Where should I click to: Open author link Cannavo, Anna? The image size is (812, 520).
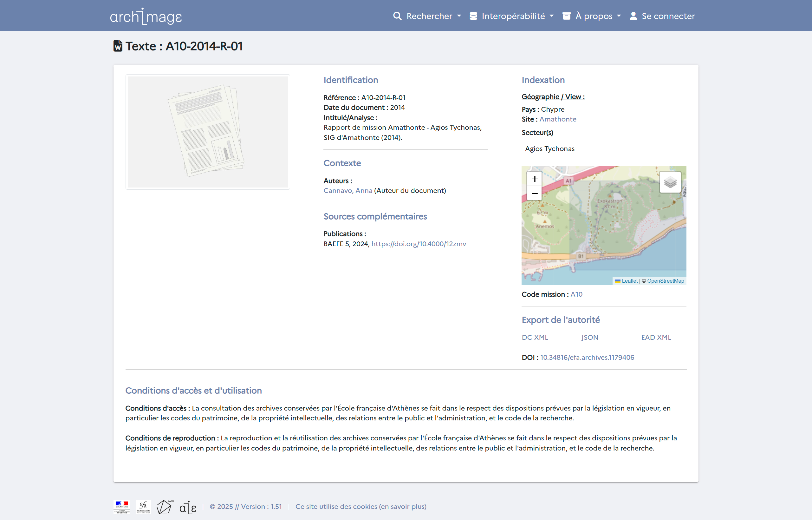[348, 190]
